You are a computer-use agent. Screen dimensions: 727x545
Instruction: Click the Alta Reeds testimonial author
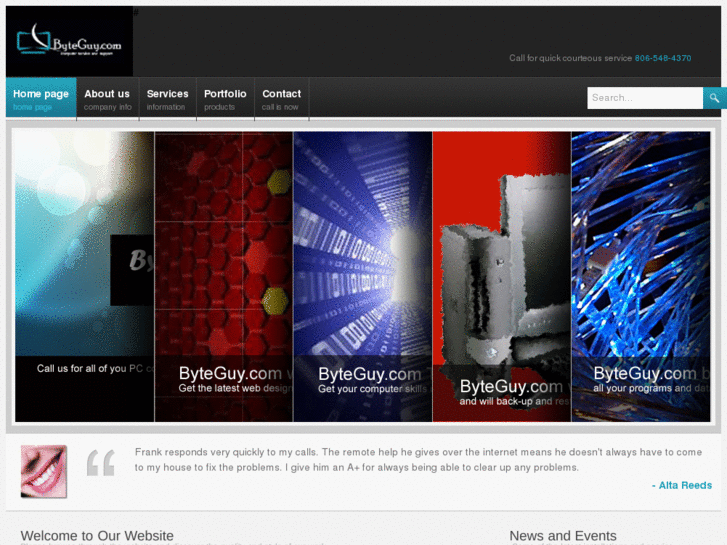tap(684, 485)
